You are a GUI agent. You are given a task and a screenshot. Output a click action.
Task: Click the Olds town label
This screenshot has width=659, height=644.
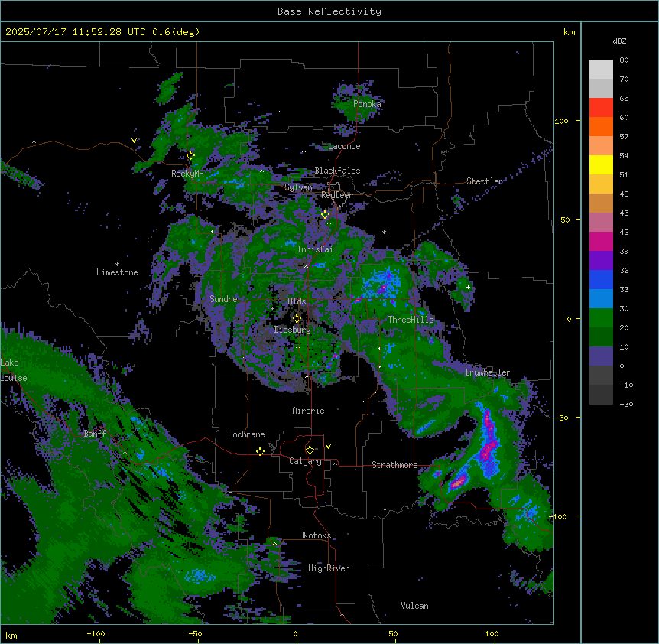point(297,301)
